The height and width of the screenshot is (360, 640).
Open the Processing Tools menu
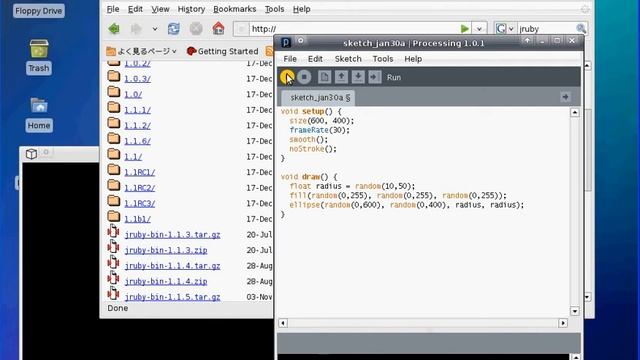tap(383, 59)
